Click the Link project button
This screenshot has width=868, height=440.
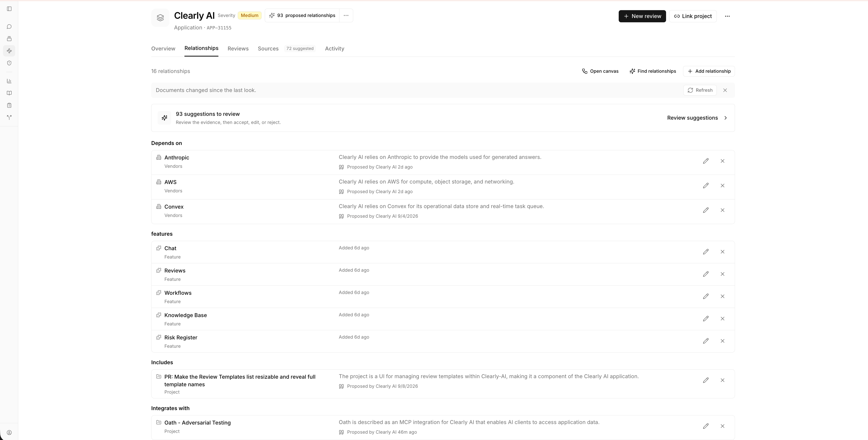coord(693,16)
